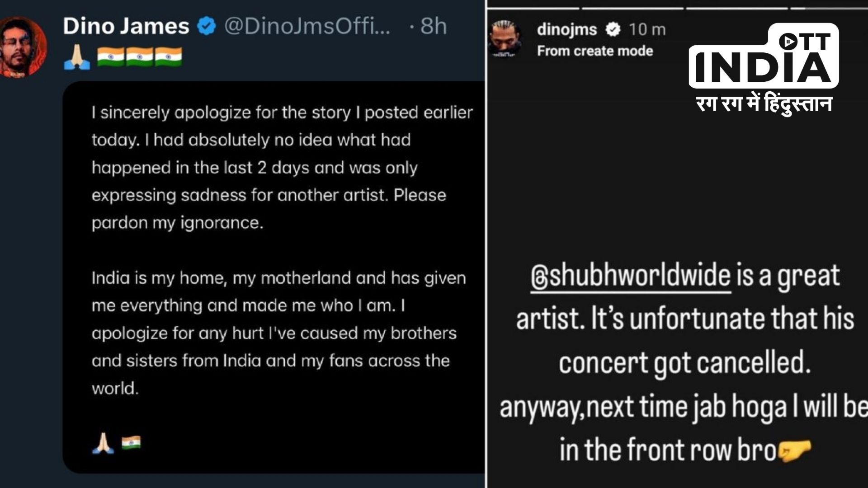
Task: Open the Dino James display name
Action: pos(126,26)
